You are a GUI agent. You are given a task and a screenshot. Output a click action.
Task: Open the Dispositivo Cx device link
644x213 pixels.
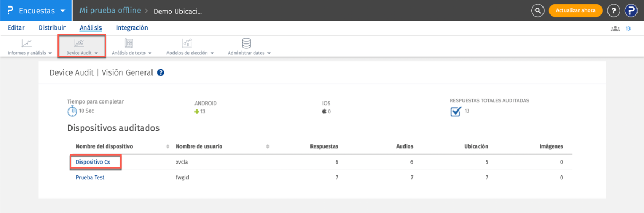tap(93, 161)
